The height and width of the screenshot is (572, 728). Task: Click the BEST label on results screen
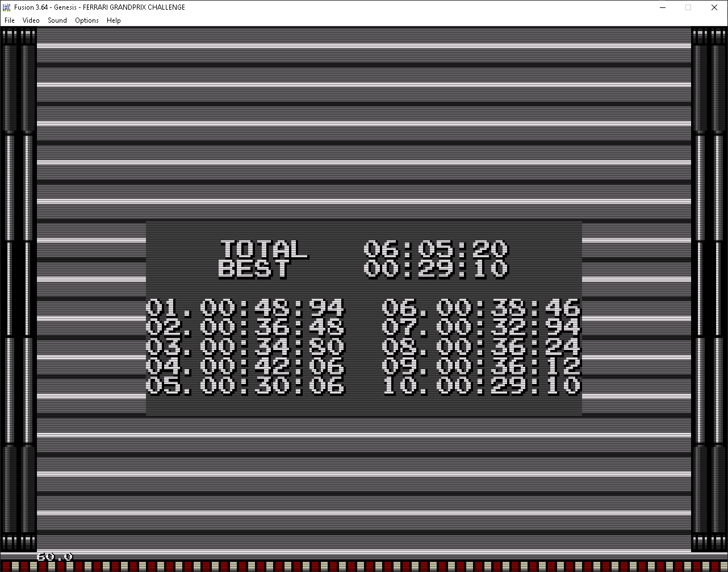(253, 269)
